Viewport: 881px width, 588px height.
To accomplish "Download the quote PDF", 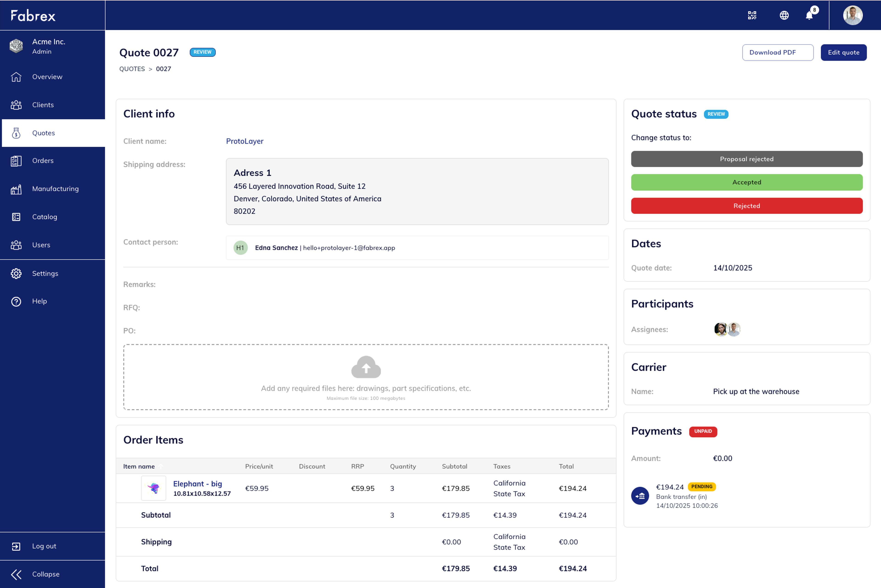I will tap(778, 53).
